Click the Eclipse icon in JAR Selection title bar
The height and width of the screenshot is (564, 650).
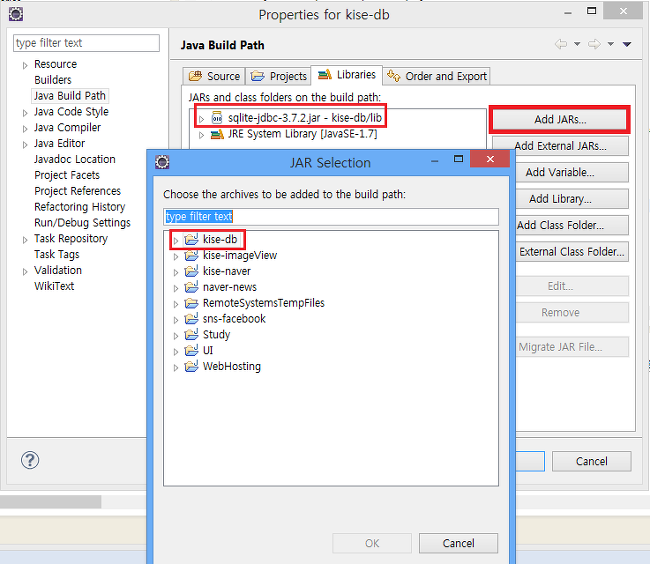coord(162,162)
